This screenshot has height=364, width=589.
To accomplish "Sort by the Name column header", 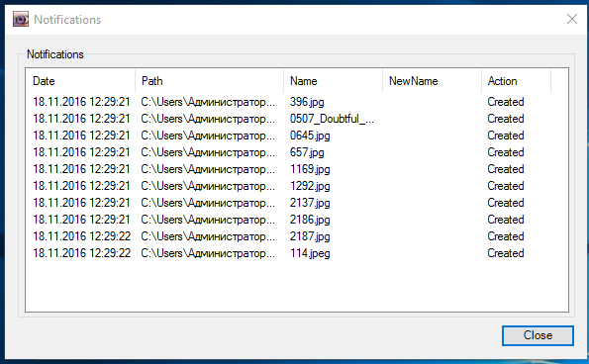I will 334,81.
